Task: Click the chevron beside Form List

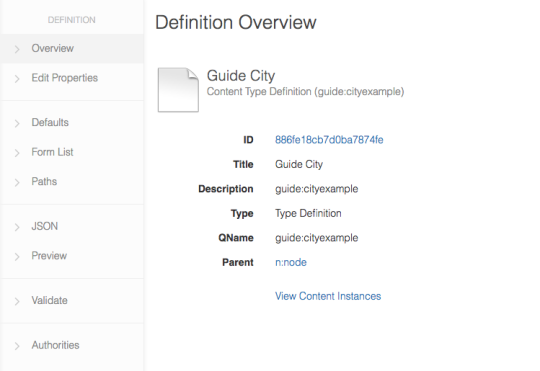Action: pos(17,153)
